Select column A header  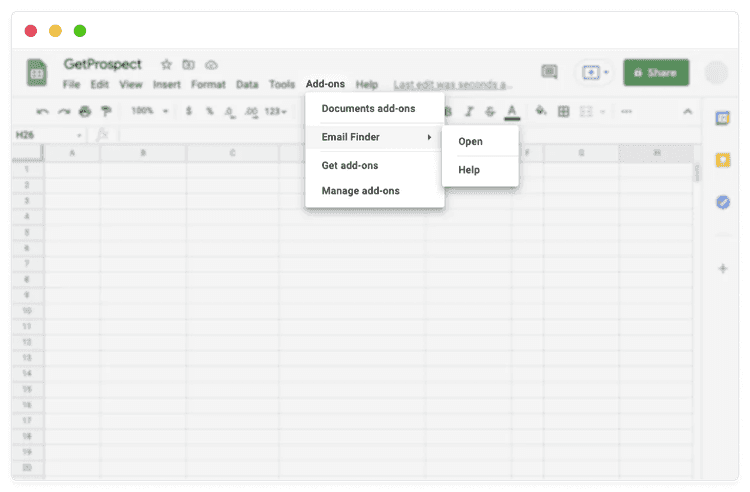tap(72, 153)
